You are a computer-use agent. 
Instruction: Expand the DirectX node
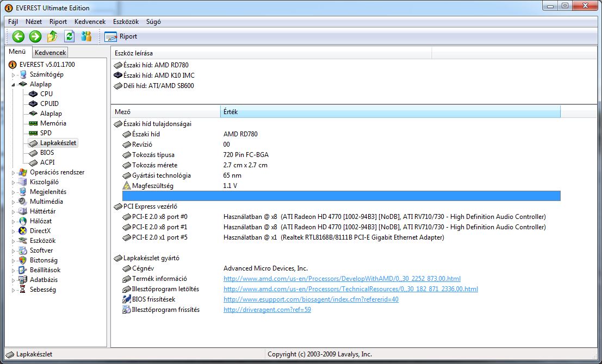pyautogui.click(x=14, y=231)
